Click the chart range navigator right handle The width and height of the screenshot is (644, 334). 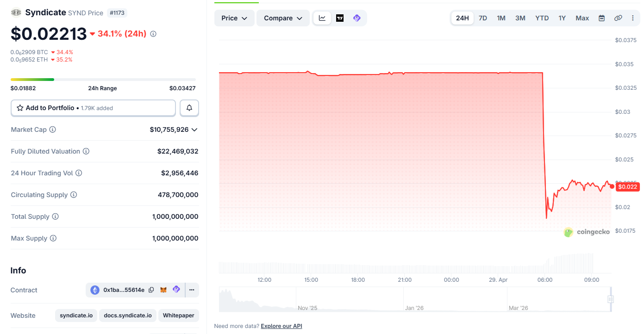click(611, 299)
